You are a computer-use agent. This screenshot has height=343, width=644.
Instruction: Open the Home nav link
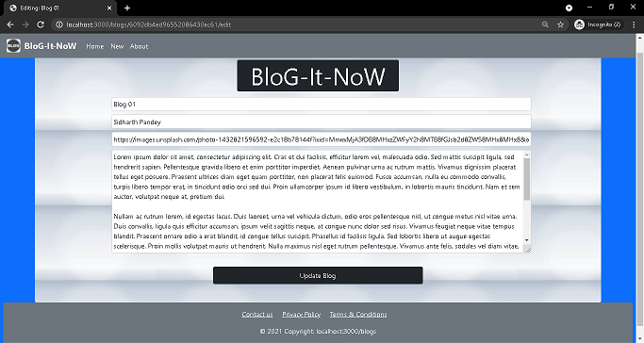95,46
